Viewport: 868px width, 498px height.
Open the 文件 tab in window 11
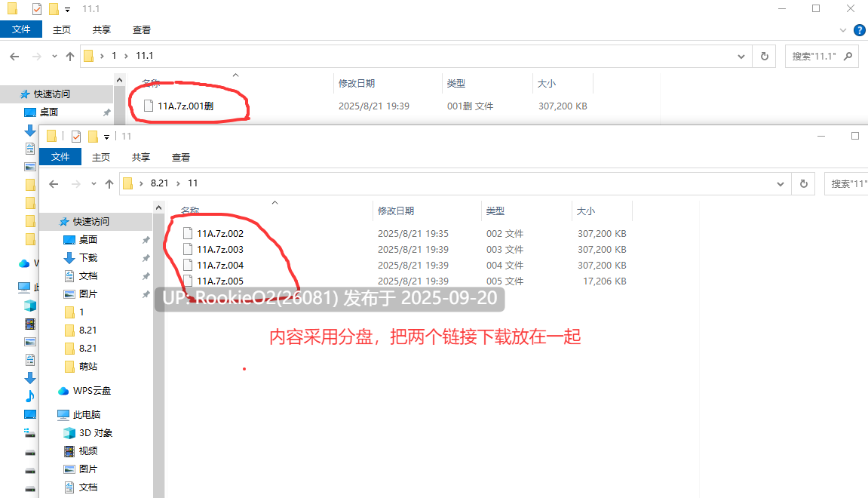coord(60,157)
